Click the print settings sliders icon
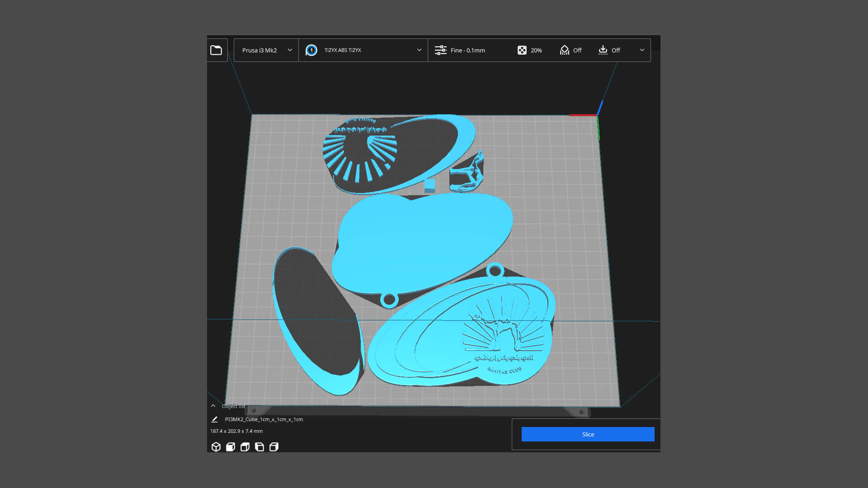Viewport: 868px width, 488px height. [440, 50]
